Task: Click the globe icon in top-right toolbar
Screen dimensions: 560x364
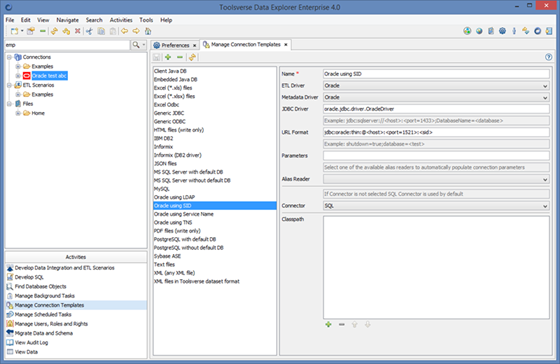Action: pyautogui.click(x=479, y=31)
